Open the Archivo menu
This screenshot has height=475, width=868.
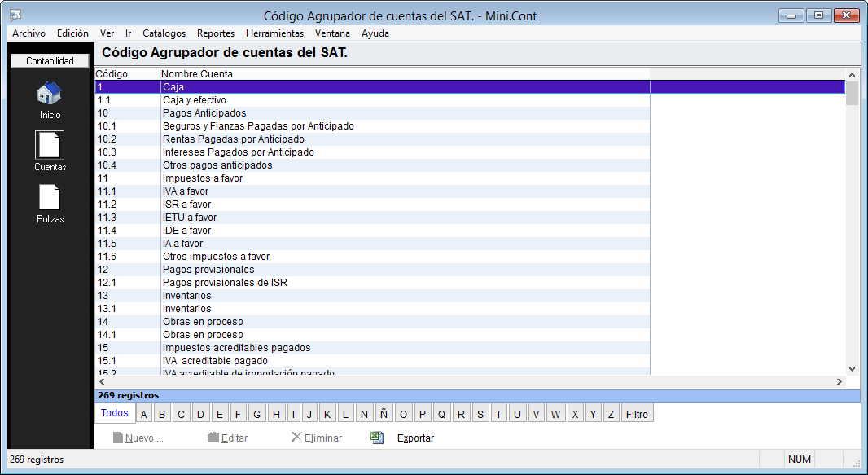[28, 33]
